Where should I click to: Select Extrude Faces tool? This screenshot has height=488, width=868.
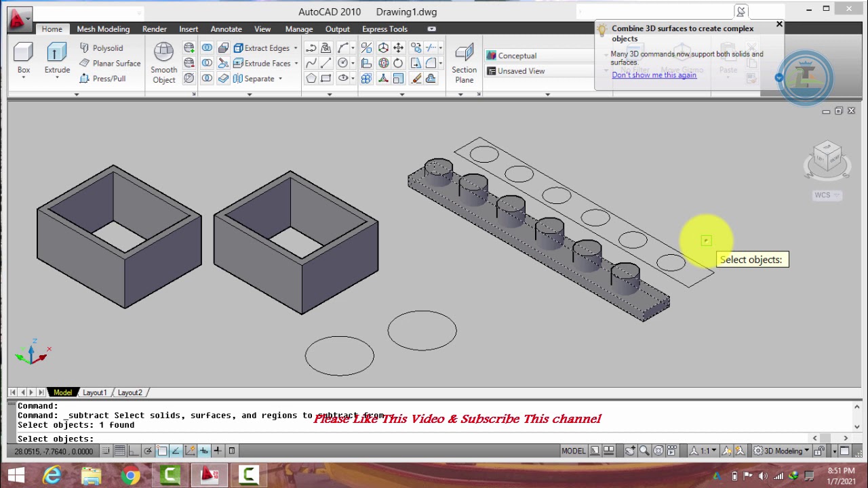tap(262, 63)
